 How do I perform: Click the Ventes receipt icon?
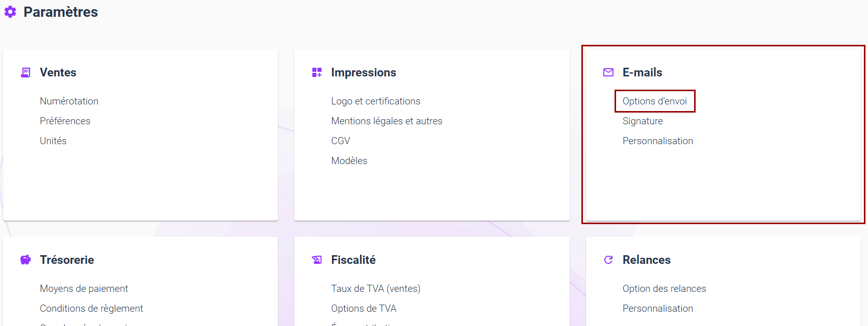coord(25,72)
